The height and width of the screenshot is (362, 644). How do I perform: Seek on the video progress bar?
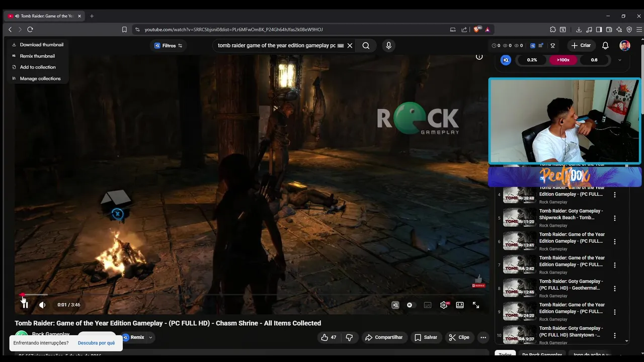[x=252, y=295]
